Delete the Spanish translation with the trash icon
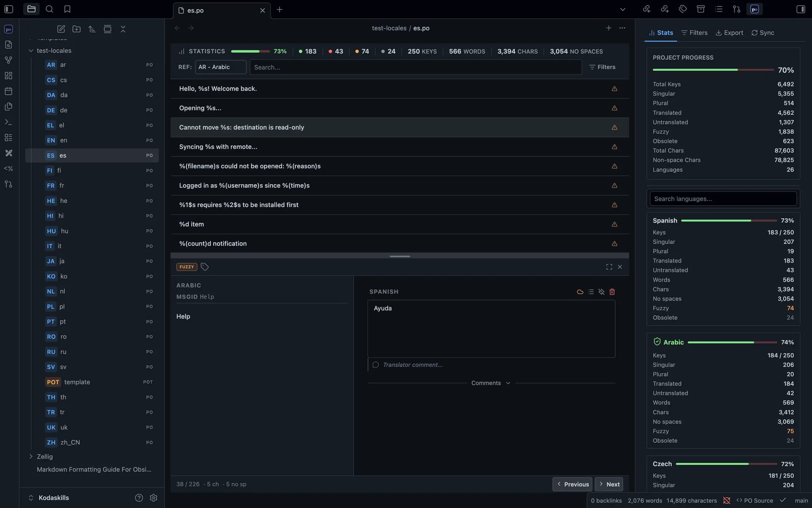This screenshot has height=508, width=812. click(612, 292)
